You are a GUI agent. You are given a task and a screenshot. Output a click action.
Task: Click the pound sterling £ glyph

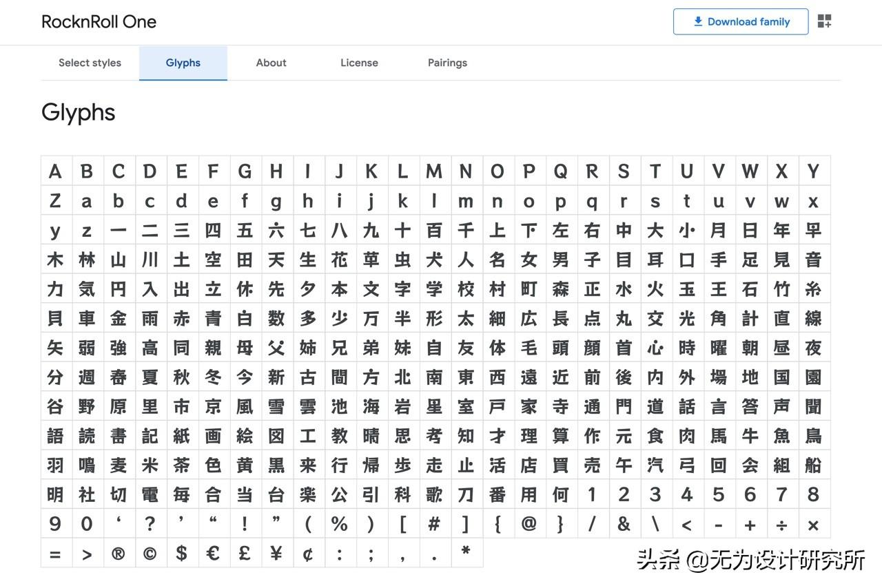click(245, 553)
